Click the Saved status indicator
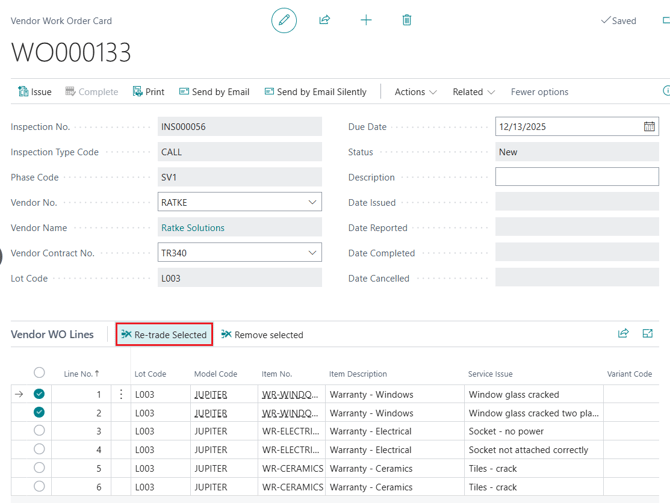This screenshot has height=503, width=670. pos(618,21)
